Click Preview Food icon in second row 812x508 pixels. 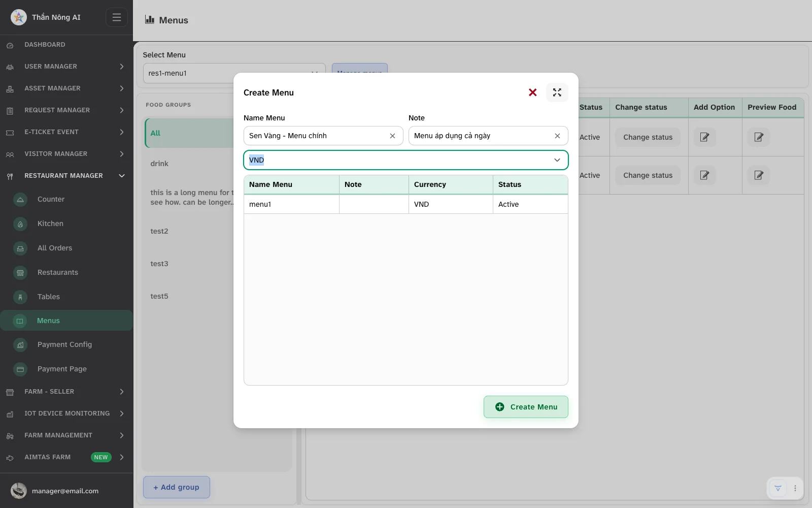tap(759, 175)
